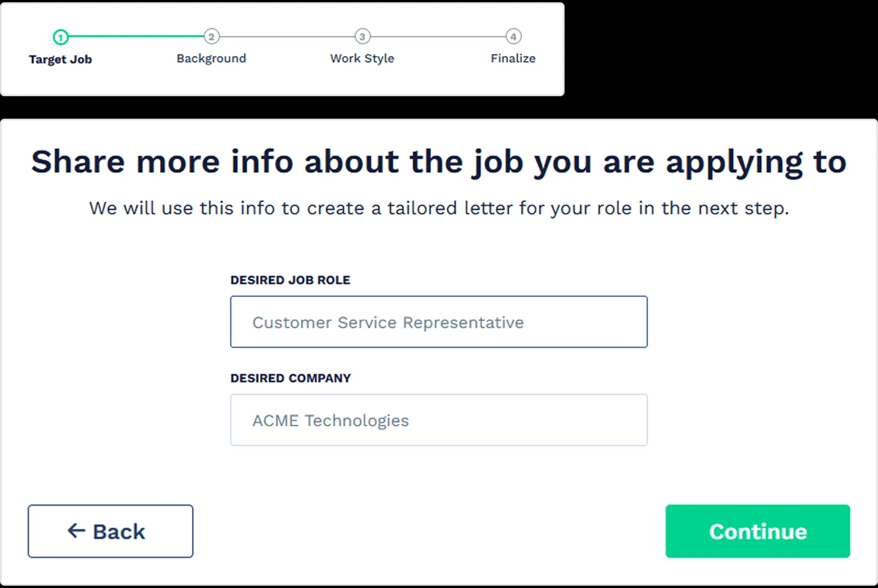Select the green checkmark-style step one indicator
Image resolution: width=878 pixels, height=588 pixels.
61,37
